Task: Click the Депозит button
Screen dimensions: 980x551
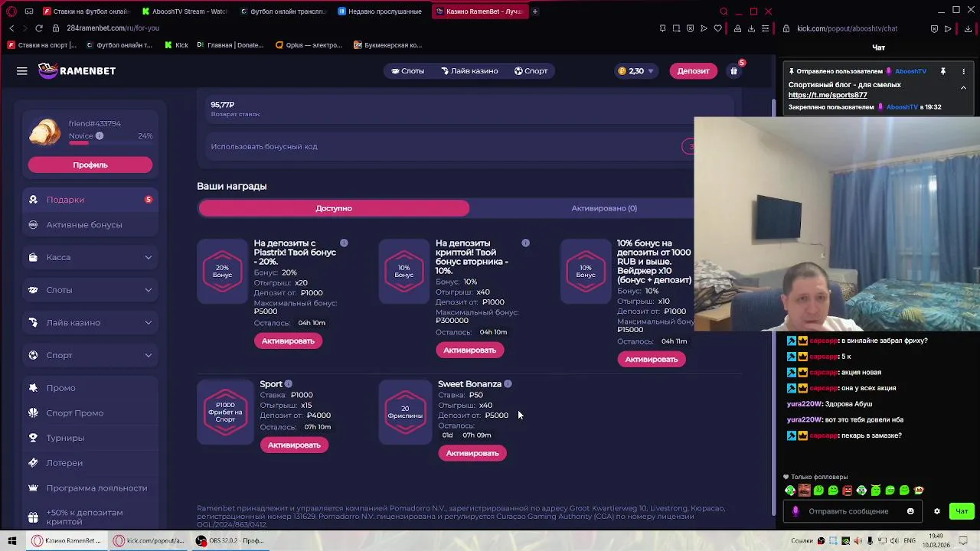Action: [693, 71]
